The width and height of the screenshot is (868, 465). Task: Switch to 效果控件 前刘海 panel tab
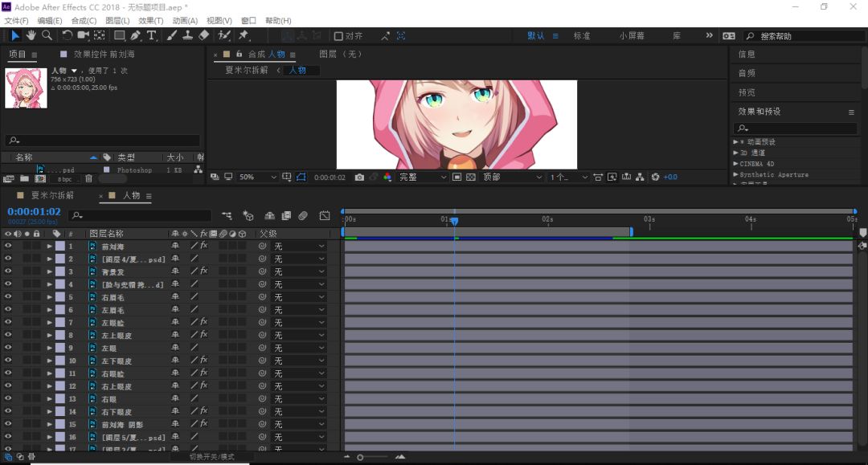pos(104,54)
